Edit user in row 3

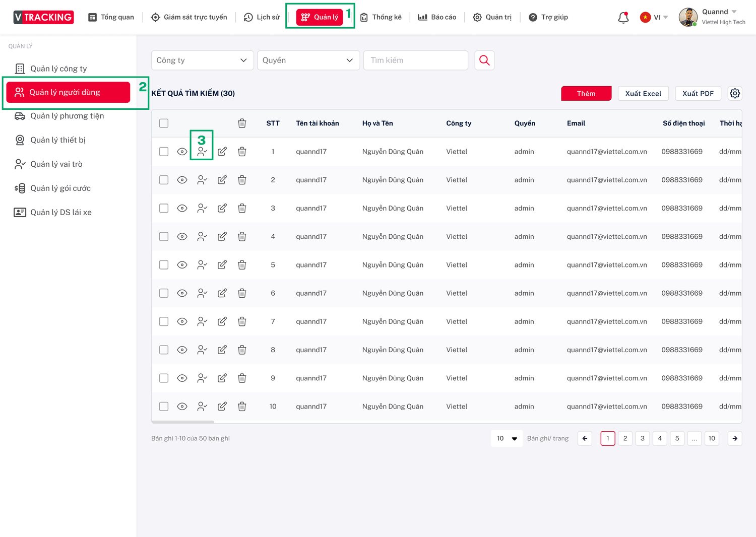coord(222,208)
